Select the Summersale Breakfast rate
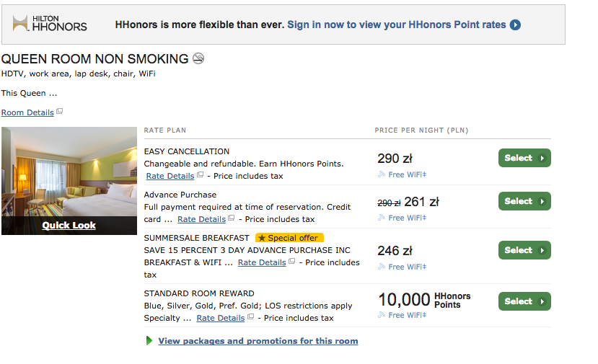598x364 pixels. coord(524,250)
